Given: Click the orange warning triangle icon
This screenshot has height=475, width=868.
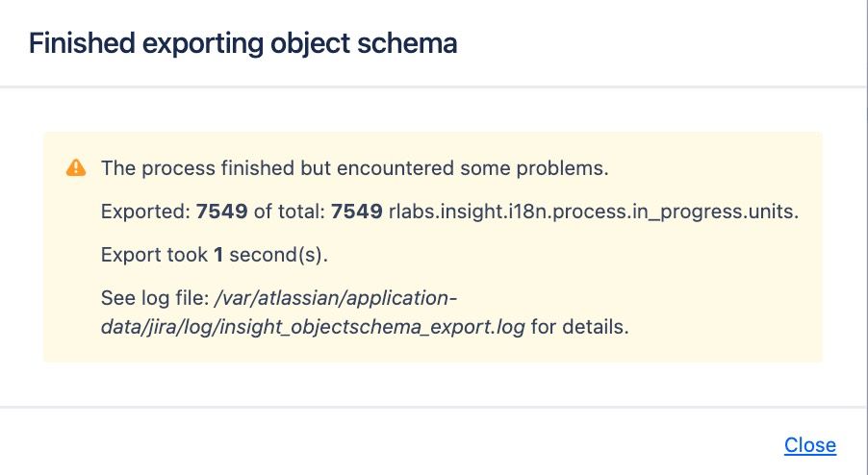Looking at the screenshot, I should click(76, 167).
